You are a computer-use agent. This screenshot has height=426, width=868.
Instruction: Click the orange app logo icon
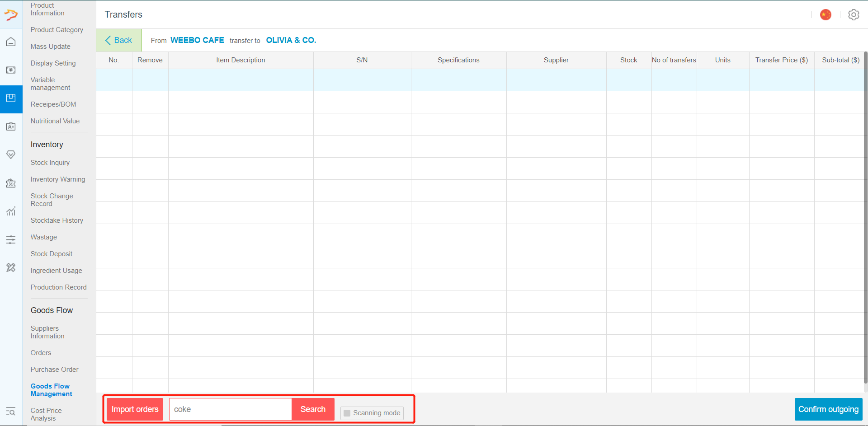tap(11, 14)
